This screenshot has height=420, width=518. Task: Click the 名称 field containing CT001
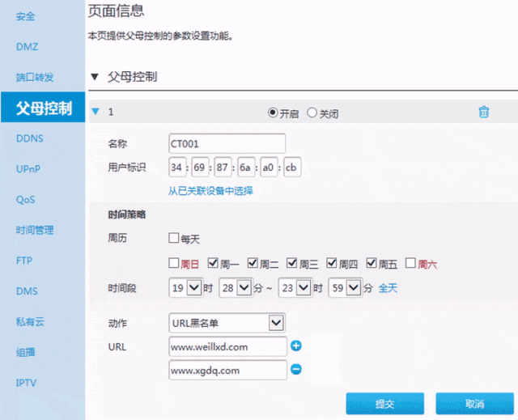[227, 143]
